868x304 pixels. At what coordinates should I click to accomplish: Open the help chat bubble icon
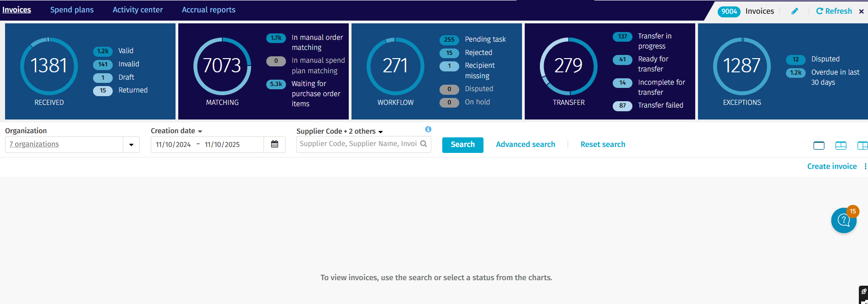click(x=844, y=221)
